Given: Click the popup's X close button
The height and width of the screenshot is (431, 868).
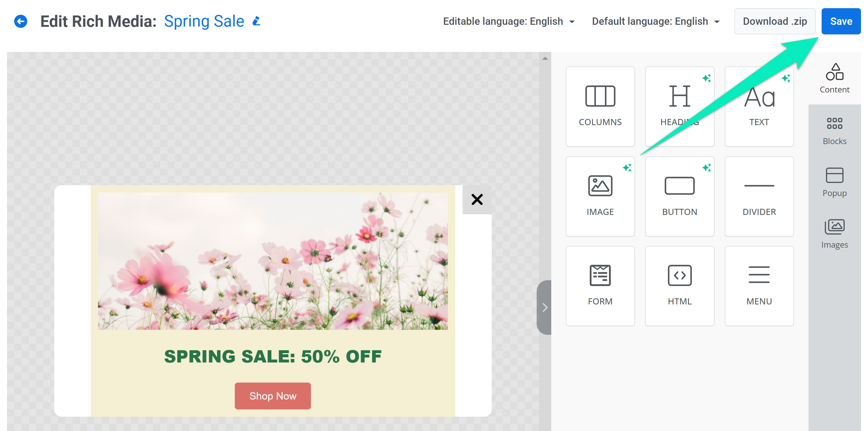Looking at the screenshot, I should (x=477, y=199).
